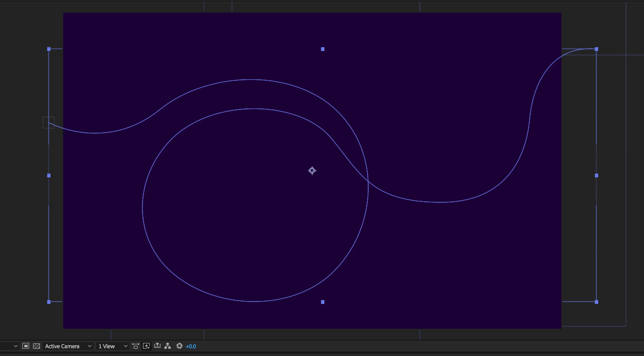Toggle the Transparency Grid checkerboard icon
Image resolution: width=644 pixels, height=356 pixels.
tap(36, 346)
